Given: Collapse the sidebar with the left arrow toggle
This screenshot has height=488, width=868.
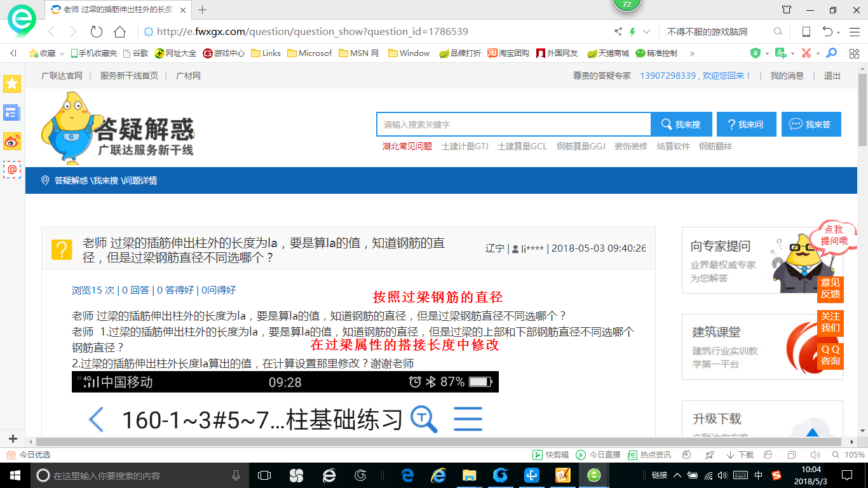Looking at the screenshot, I should click(13, 53).
